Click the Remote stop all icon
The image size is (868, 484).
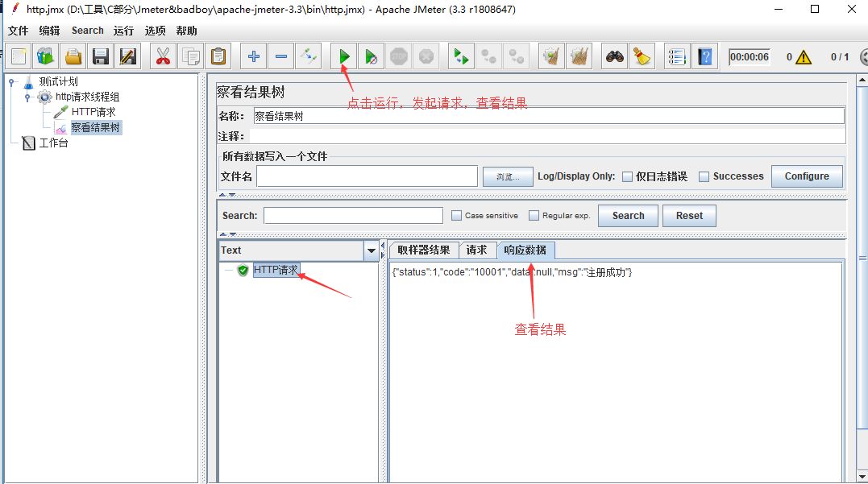(488, 56)
